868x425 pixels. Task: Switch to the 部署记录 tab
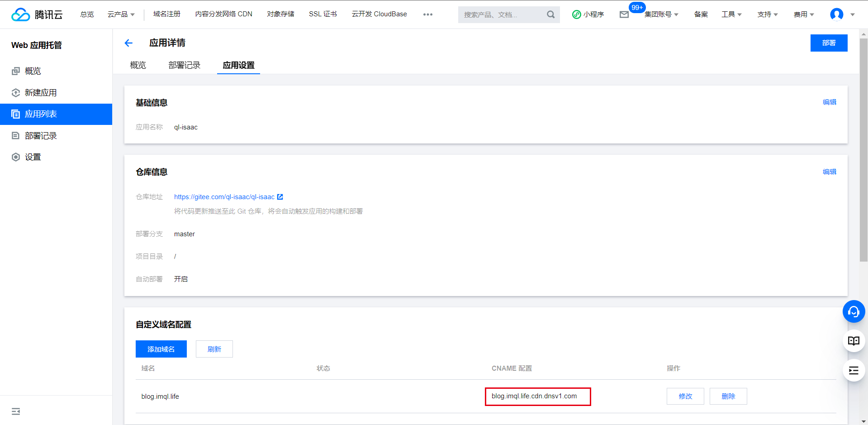tap(184, 65)
